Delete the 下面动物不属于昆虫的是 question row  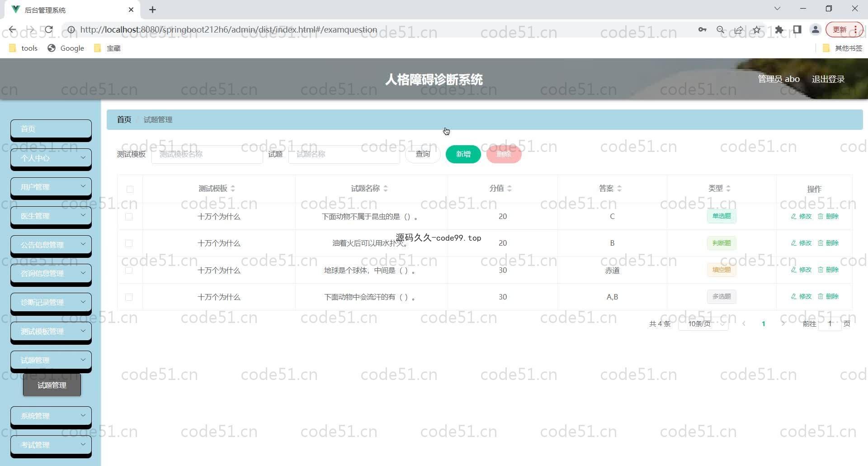click(x=828, y=216)
